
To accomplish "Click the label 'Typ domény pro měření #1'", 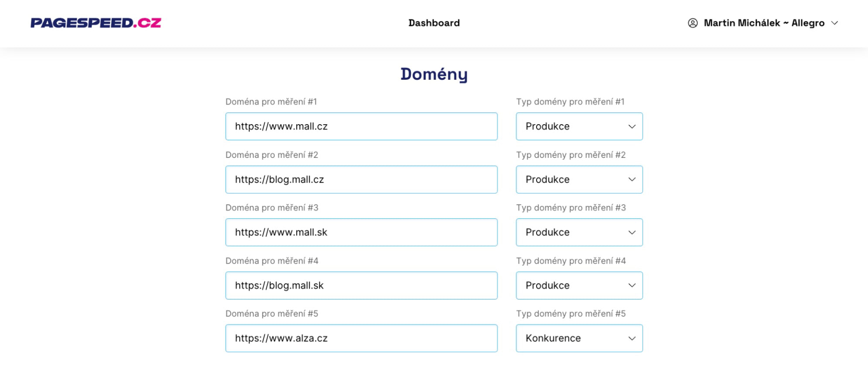I will [x=571, y=102].
